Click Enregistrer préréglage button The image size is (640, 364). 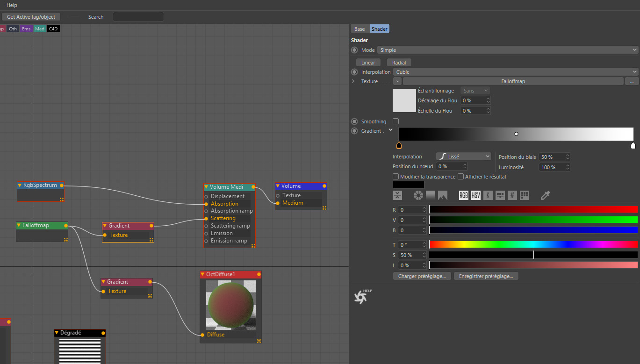tap(486, 276)
